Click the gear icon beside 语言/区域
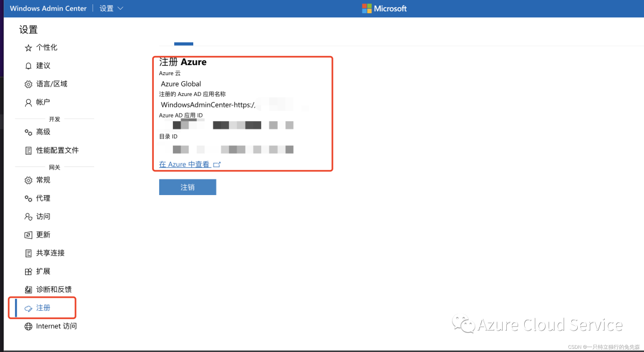The image size is (644, 352). pos(29,84)
